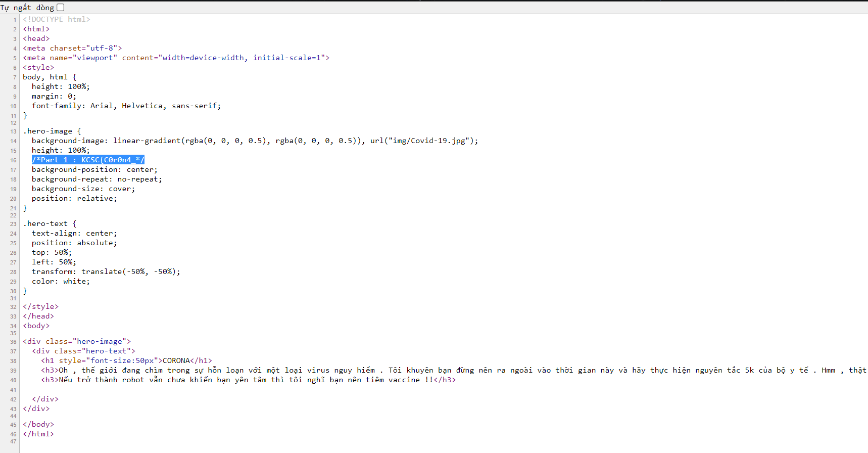Click the 'Tự ngắt dòng' label text
868x453 pixels.
(27, 8)
